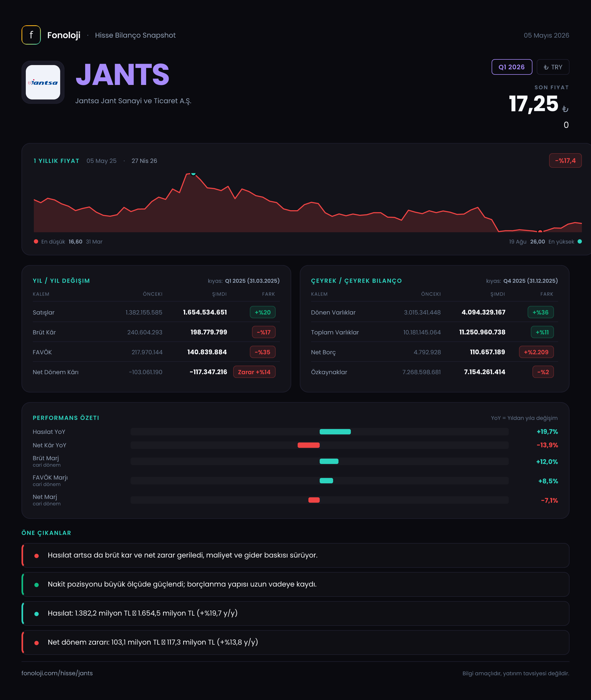Click the -%17,4 yearly change badge
591x700 pixels.
(x=565, y=160)
